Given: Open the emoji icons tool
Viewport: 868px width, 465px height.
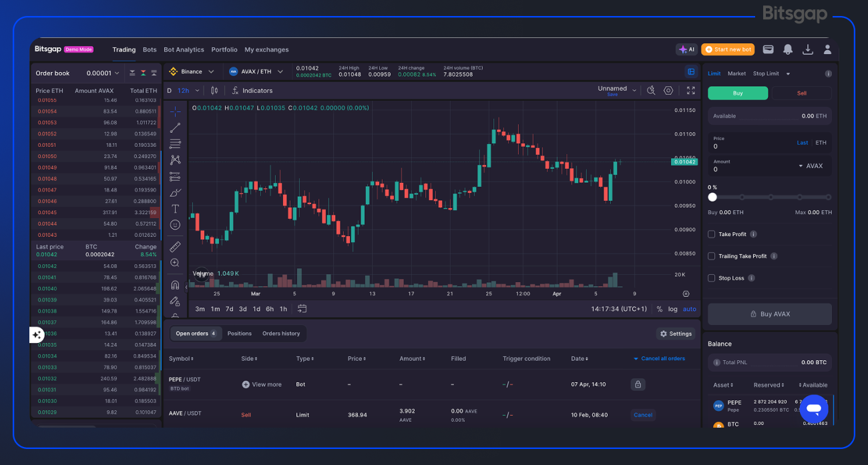Looking at the screenshot, I should 175,225.
